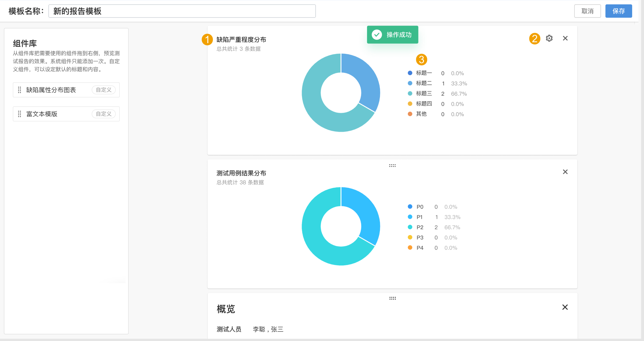Remove the 缺陷严重程度分布 card with X
This screenshot has width=644, height=341.
(x=565, y=38)
